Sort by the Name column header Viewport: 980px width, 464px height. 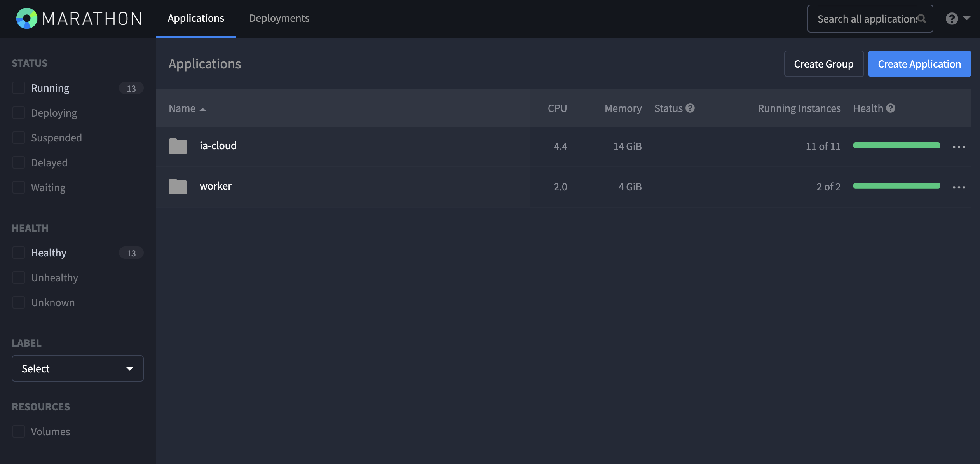coord(182,108)
